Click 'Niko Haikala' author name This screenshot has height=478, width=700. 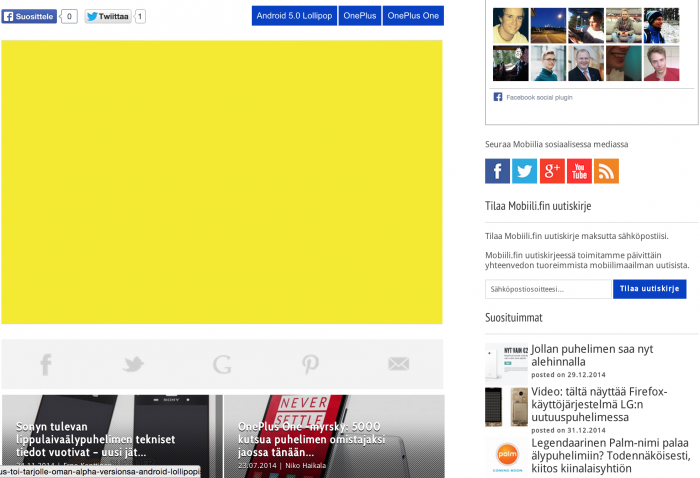click(305, 466)
